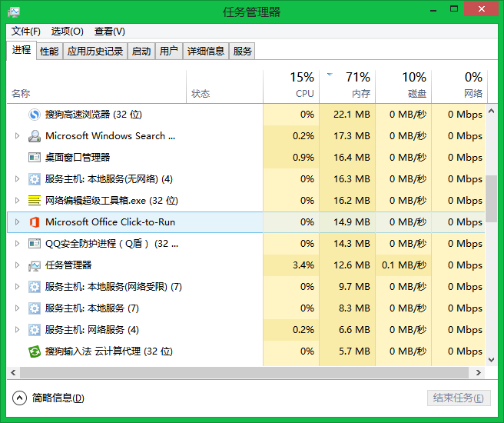
Task: Click the horizontal scrollbar thumb
Action: [244, 372]
